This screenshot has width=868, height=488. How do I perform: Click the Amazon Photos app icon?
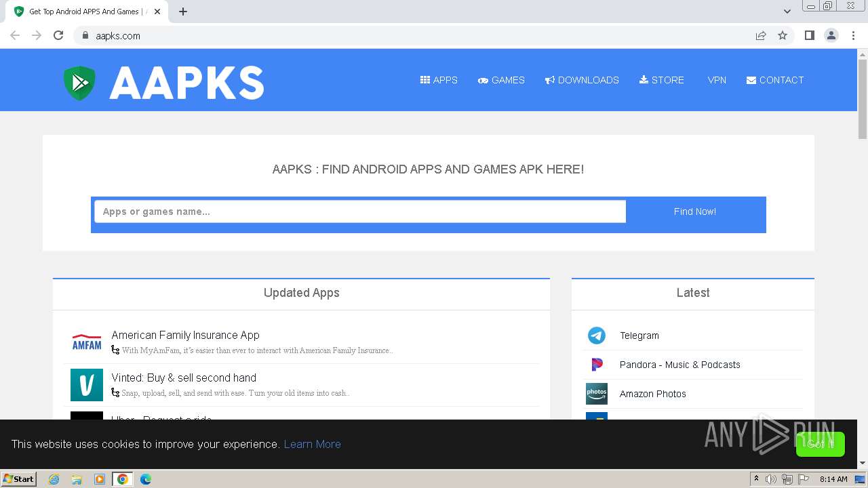pos(597,394)
